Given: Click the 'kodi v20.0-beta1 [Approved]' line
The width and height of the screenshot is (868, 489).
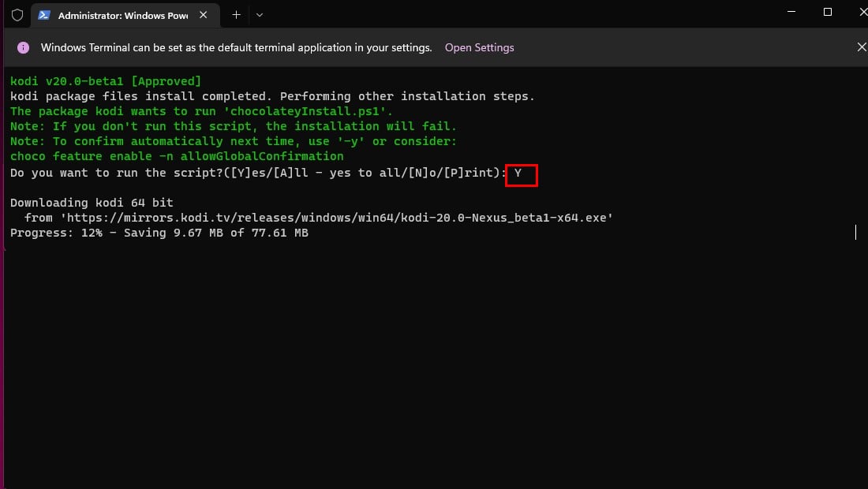Looking at the screenshot, I should (106, 81).
